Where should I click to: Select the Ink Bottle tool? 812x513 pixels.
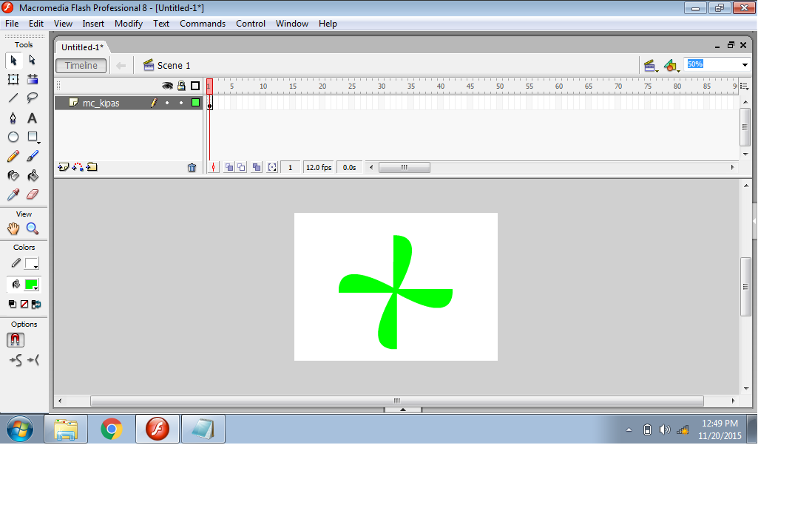click(13, 175)
